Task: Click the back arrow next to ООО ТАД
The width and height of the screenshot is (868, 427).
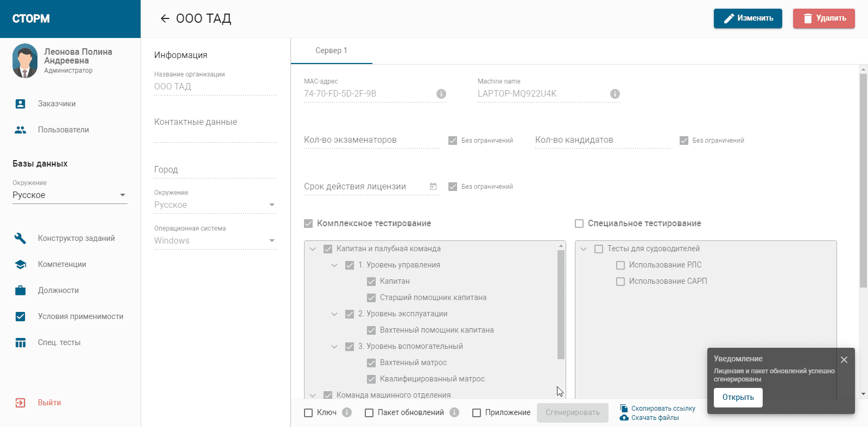Action: [165, 18]
